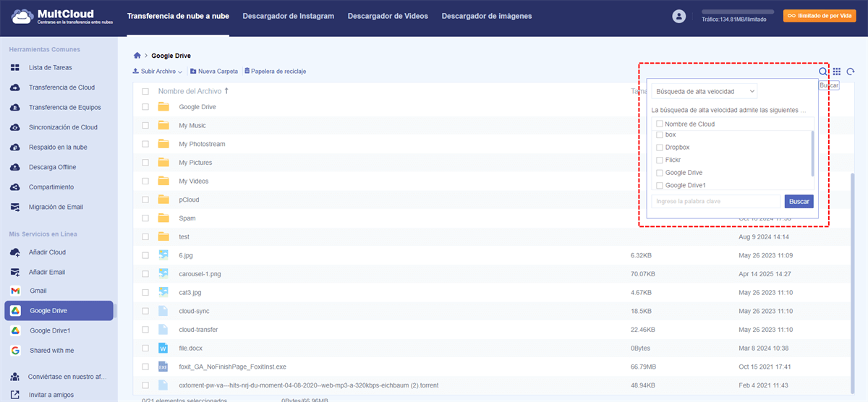Check Google Drive in search panel
868x402 pixels.
click(x=659, y=173)
